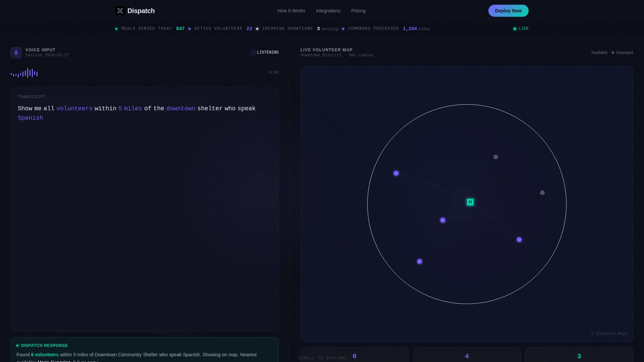
Task: Click the highlighted word volunteers in transcript
Action: click(x=74, y=109)
